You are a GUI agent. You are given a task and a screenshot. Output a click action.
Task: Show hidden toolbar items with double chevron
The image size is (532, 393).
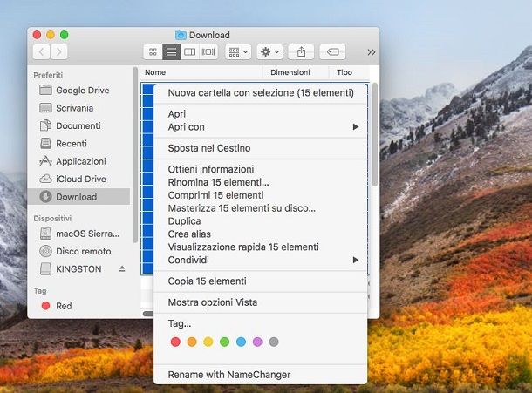coord(372,52)
